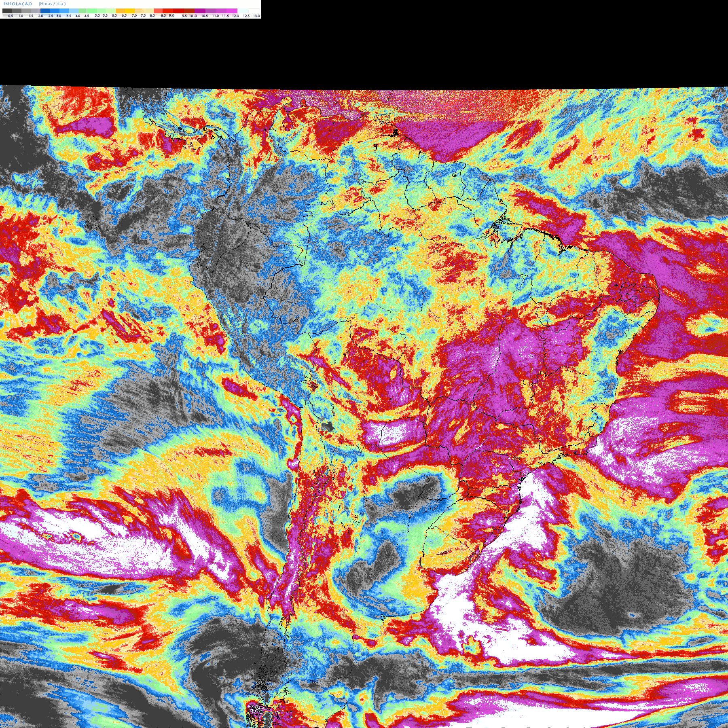The width and height of the screenshot is (728, 728).
Task: Click the 11.5 value on the legend scale
Action: coord(225,16)
